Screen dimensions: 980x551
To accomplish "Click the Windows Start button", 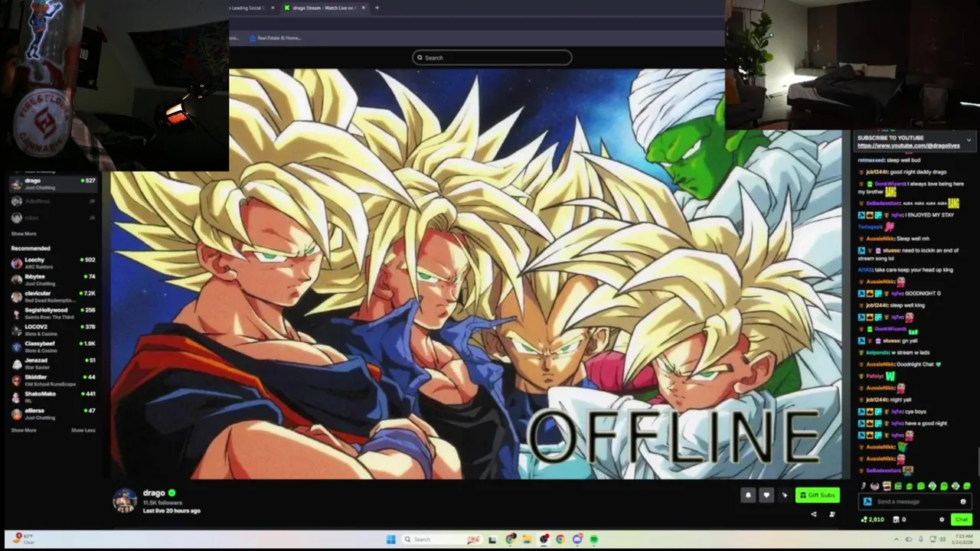I will pos(390,540).
